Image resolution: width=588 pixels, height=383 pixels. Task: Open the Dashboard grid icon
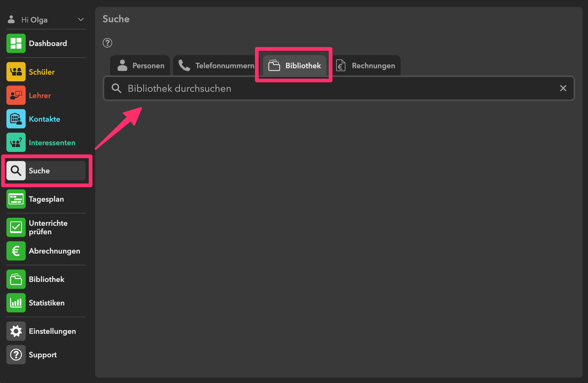[16, 43]
